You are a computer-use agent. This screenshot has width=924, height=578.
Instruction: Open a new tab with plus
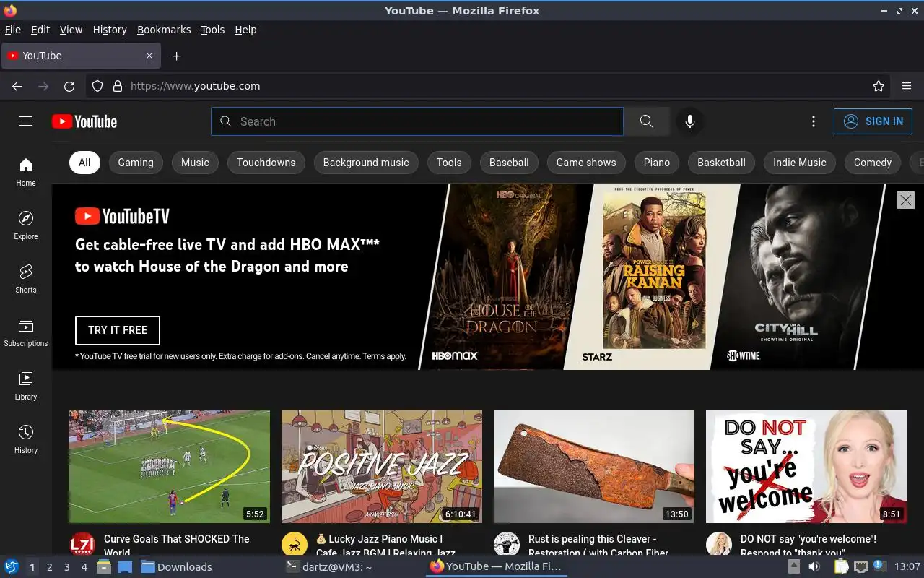pos(176,56)
